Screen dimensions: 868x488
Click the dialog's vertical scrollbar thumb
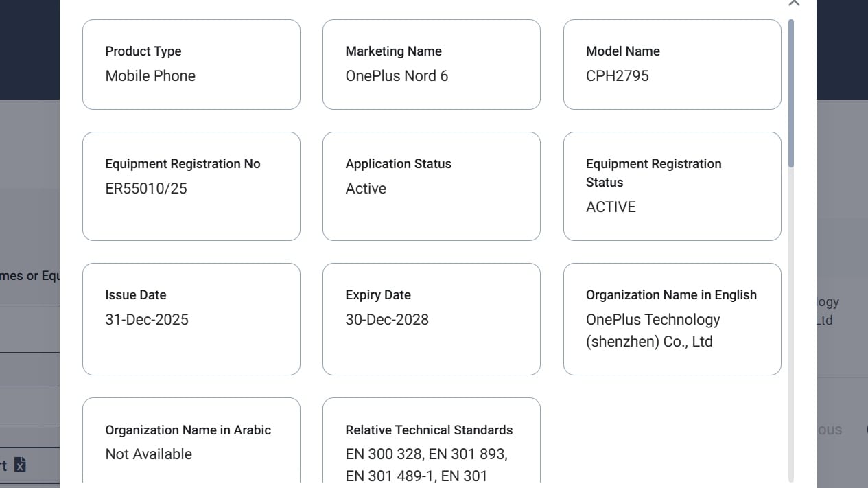tap(791, 93)
